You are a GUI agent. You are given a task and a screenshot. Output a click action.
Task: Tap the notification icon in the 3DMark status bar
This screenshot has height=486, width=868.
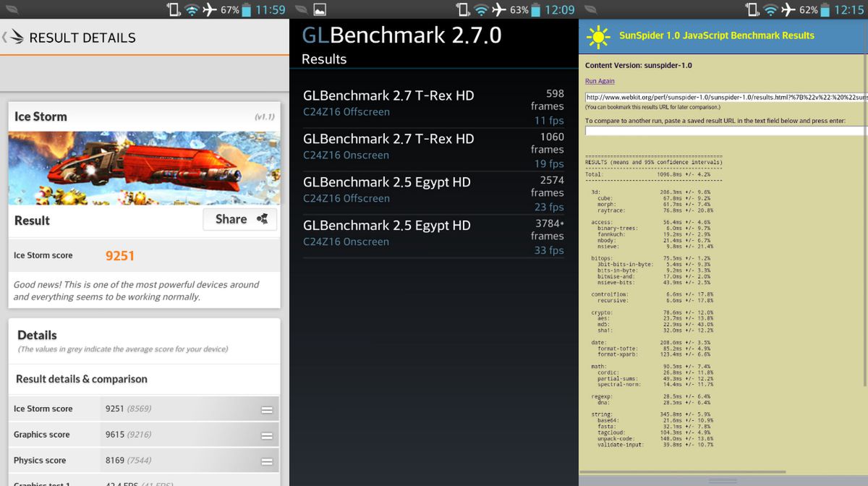tap(12, 9)
